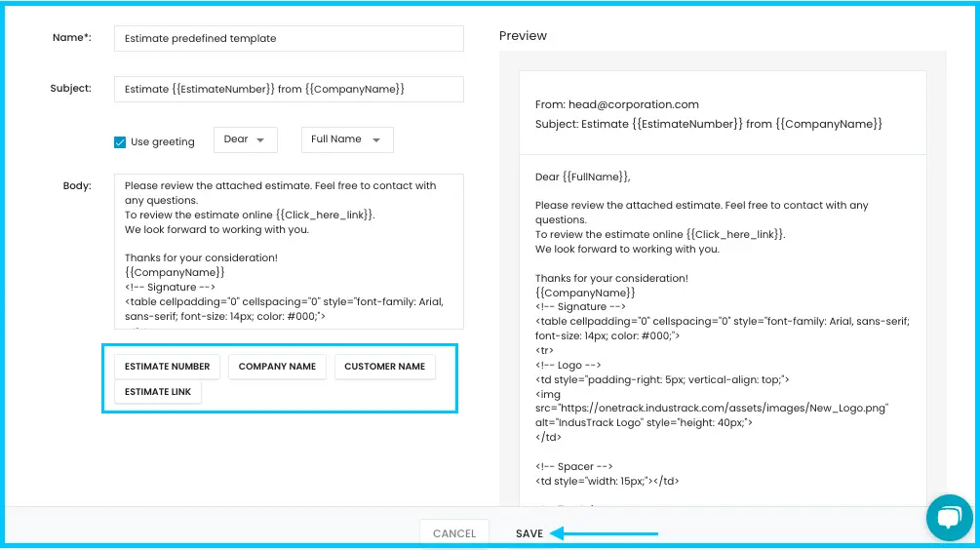Select the Dear {{FullName}} preview line
Image resolution: width=980 pixels, height=550 pixels.
click(582, 177)
